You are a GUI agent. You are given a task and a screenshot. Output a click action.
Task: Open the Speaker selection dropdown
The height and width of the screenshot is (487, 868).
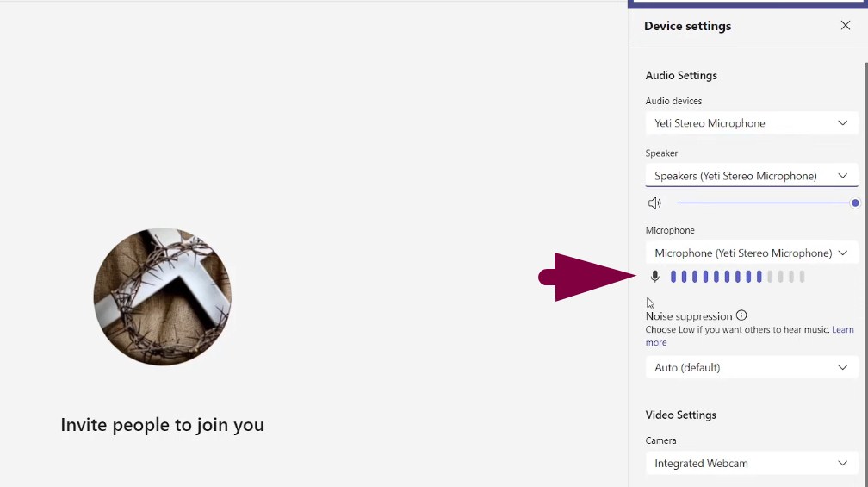click(x=751, y=176)
